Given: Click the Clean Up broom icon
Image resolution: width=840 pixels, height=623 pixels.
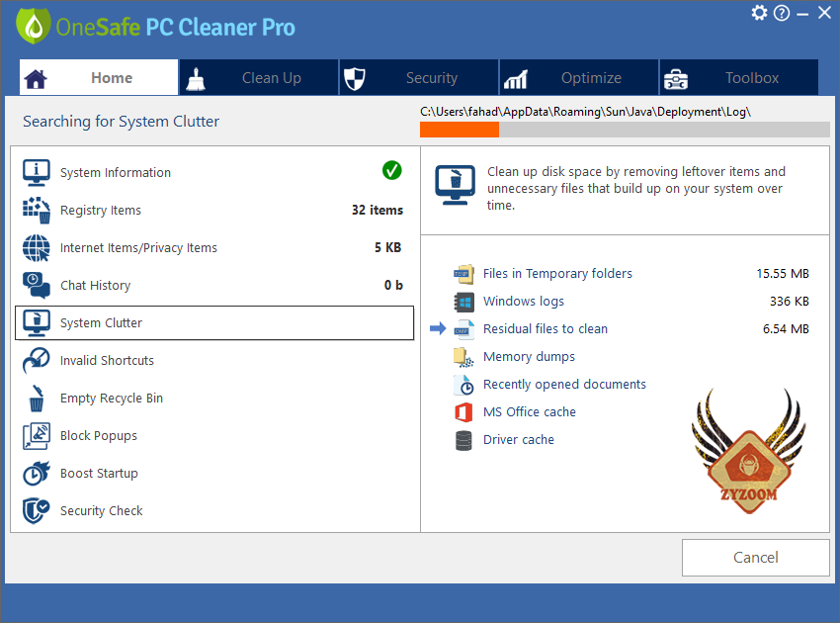Looking at the screenshot, I should [196, 79].
